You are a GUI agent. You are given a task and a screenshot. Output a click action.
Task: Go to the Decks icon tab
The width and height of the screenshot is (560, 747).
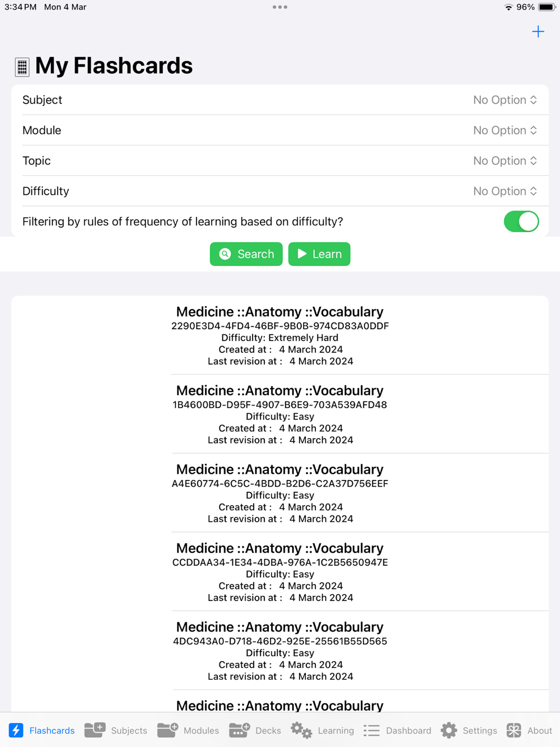239,730
